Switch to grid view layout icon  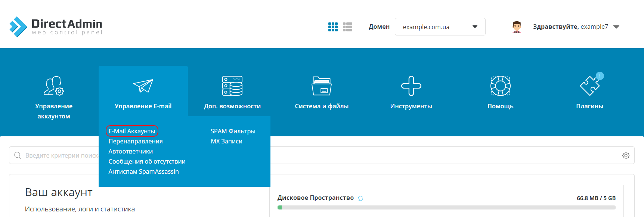(333, 27)
